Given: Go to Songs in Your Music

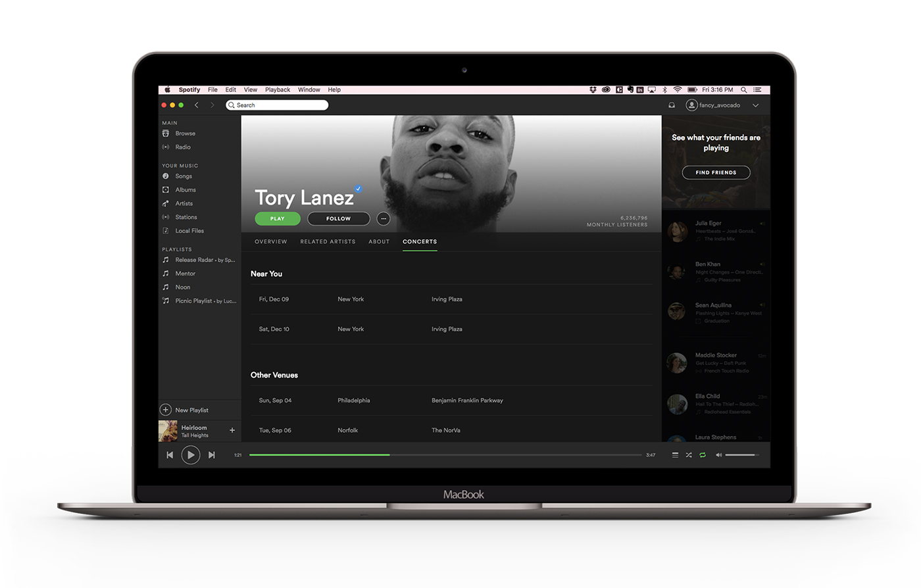Looking at the screenshot, I should pos(184,176).
